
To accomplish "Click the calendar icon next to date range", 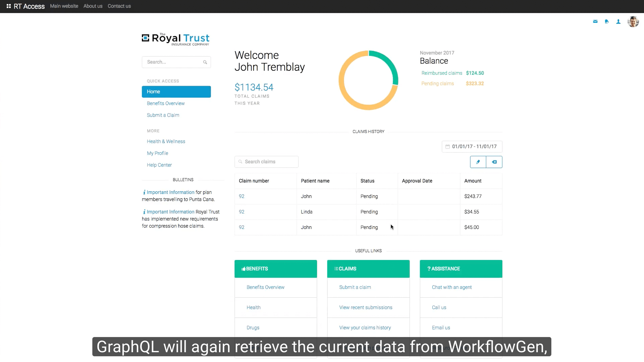I will point(448,146).
